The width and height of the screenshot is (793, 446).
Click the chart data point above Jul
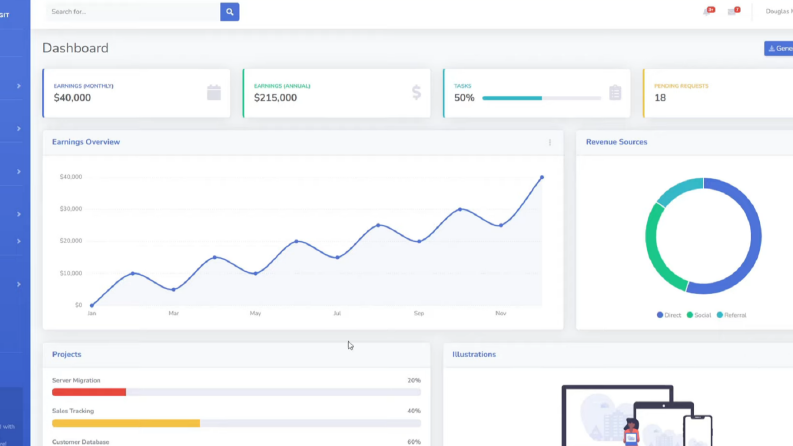pyautogui.click(x=337, y=257)
